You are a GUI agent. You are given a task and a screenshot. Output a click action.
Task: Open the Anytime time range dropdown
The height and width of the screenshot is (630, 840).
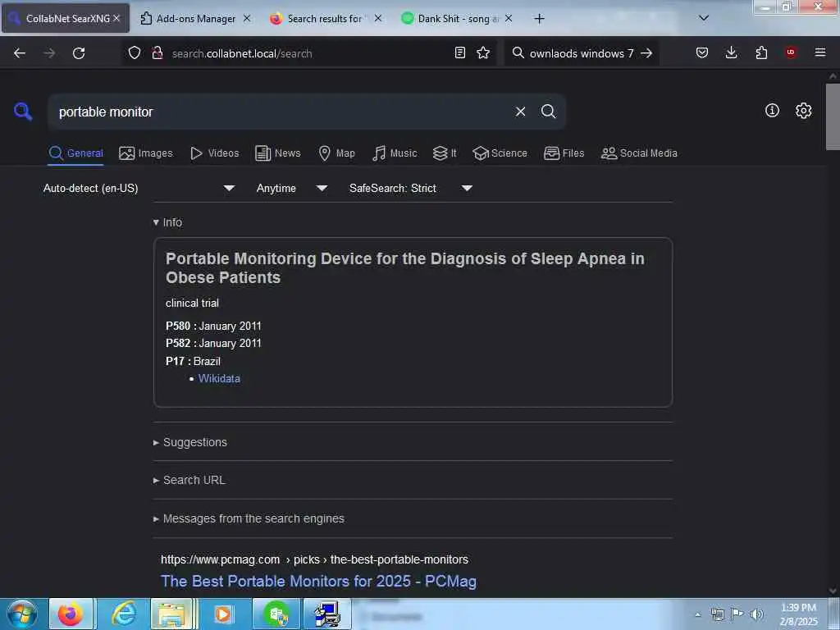pyautogui.click(x=291, y=188)
